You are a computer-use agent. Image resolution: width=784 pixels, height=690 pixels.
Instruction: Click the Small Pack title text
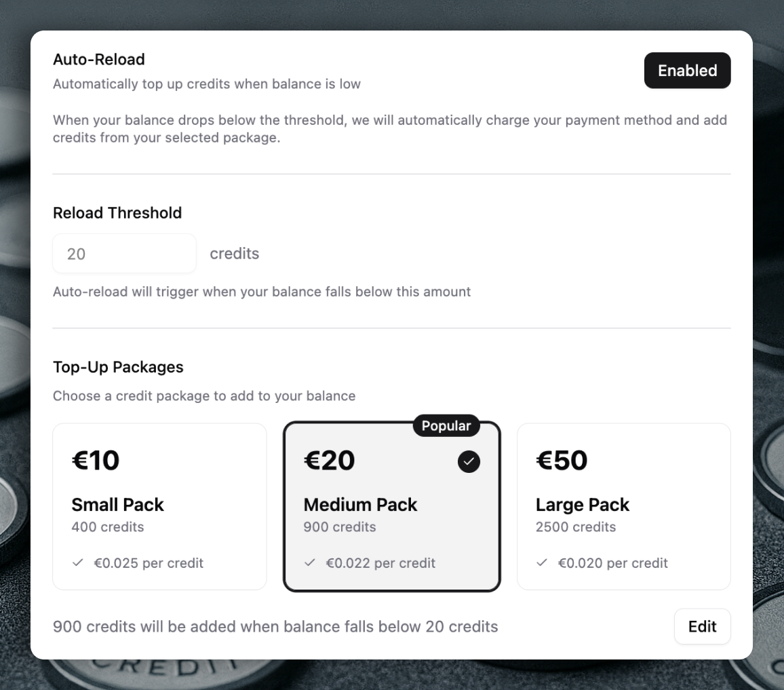click(x=118, y=505)
